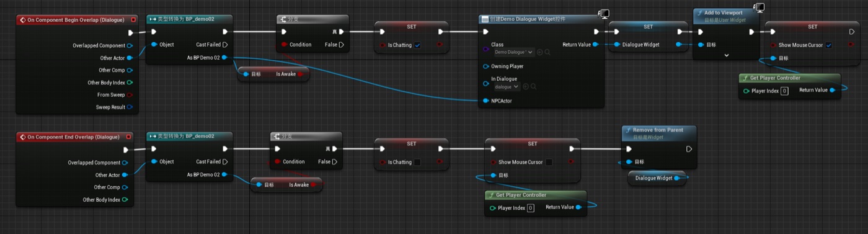
Task: Click Return Value pin of Get Player Controller after Add to Viewport
Action: (833, 90)
